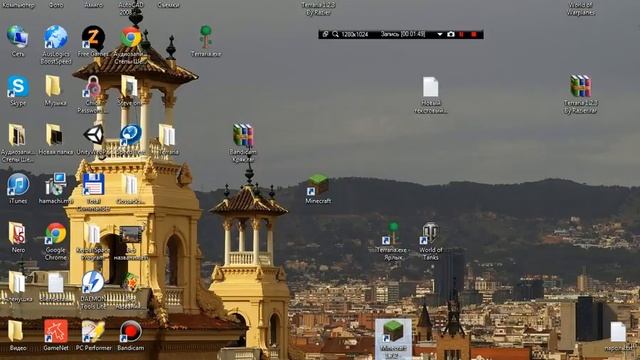Viewport: 640px width, 360px height.
Task: Click magnifier icon in Bandicam recording bar
Action: pos(336,34)
